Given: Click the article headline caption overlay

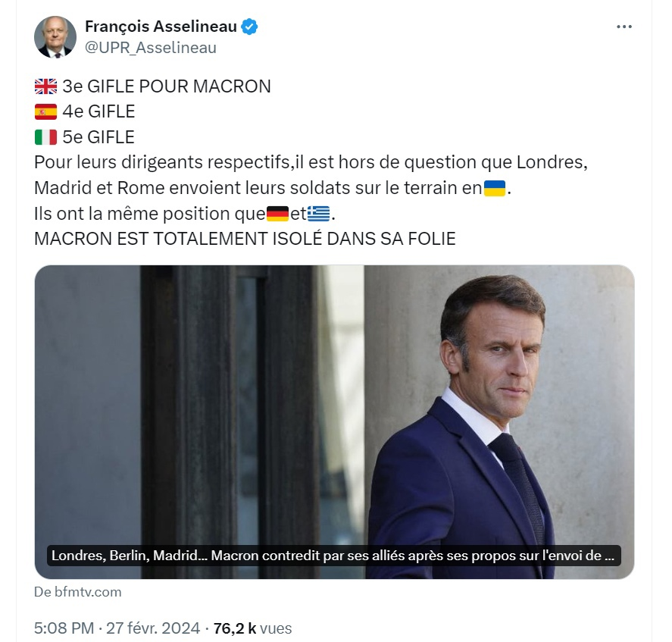Looking at the screenshot, I should [x=334, y=556].
